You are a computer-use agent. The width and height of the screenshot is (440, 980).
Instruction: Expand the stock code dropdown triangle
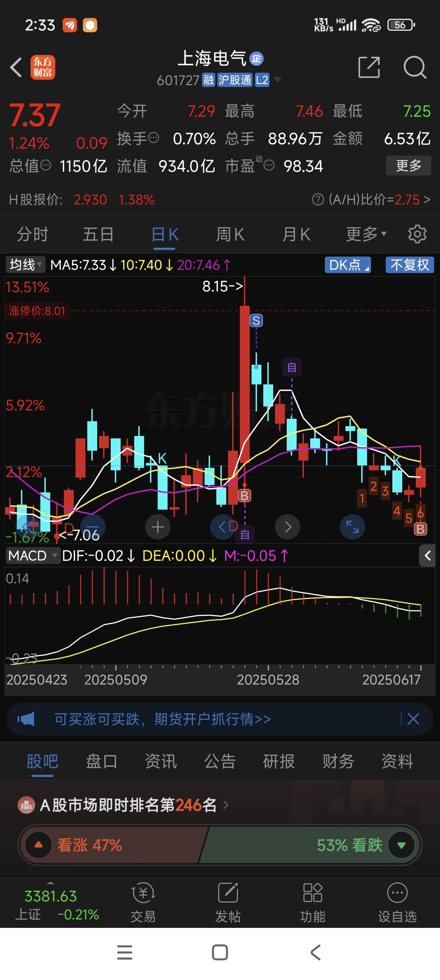(x=277, y=80)
